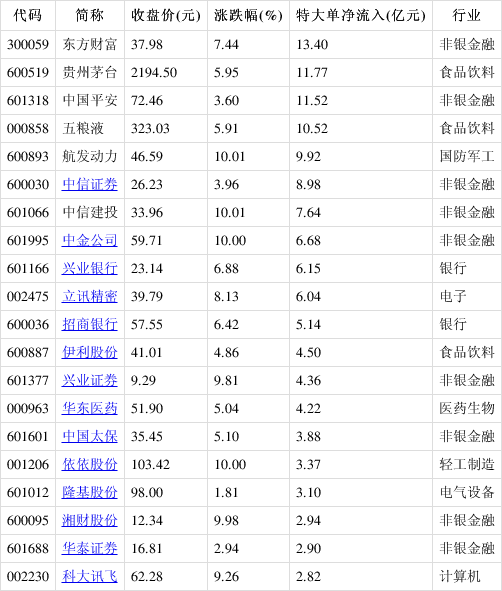Select closing price 9.29

(143, 380)
